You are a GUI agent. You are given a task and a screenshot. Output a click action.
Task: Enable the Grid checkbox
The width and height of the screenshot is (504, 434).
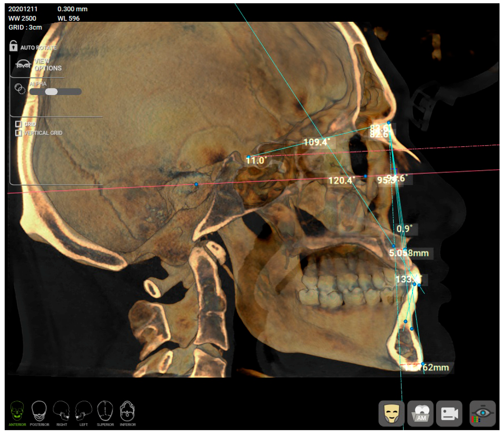(x=18, y=124)
